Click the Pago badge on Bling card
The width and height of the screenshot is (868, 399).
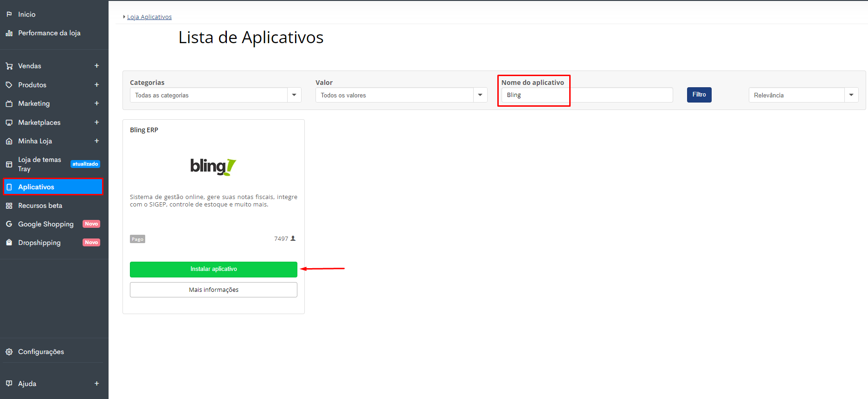pyautogui.click(x=137, y=239)
